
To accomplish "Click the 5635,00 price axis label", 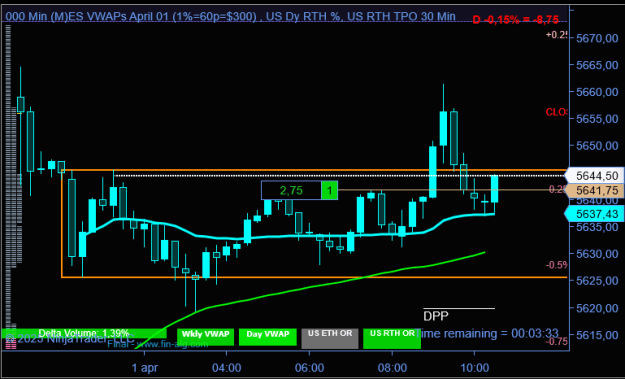I will [597, 227].
